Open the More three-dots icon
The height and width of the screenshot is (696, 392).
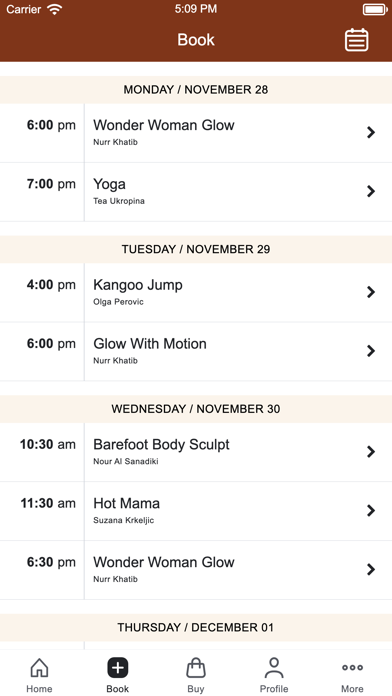click(352, 667)
